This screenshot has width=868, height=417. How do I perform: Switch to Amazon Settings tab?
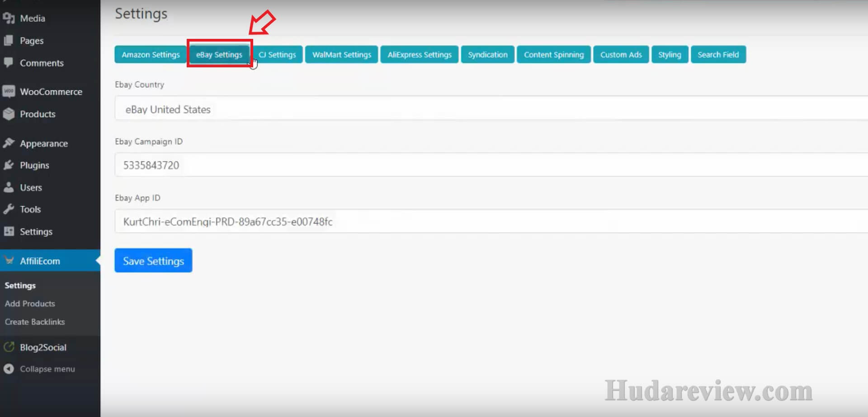point(151,55)
